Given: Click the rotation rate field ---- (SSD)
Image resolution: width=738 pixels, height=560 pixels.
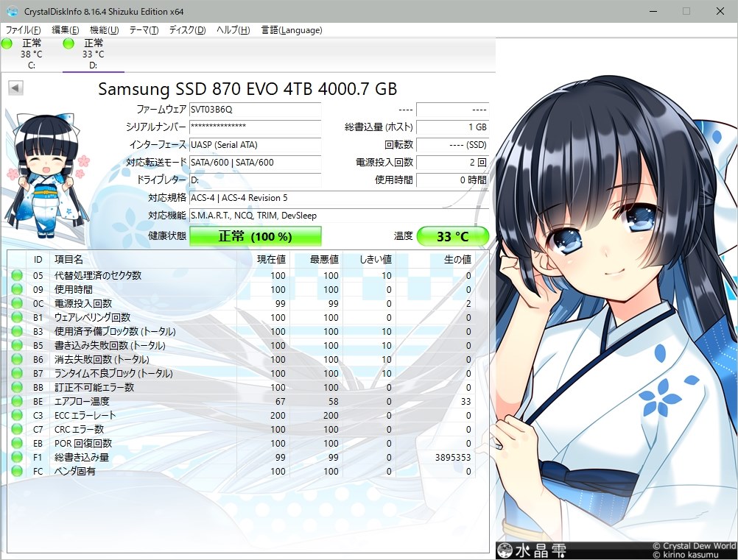Looking at the screenshot, I should [x=453, y=145].
